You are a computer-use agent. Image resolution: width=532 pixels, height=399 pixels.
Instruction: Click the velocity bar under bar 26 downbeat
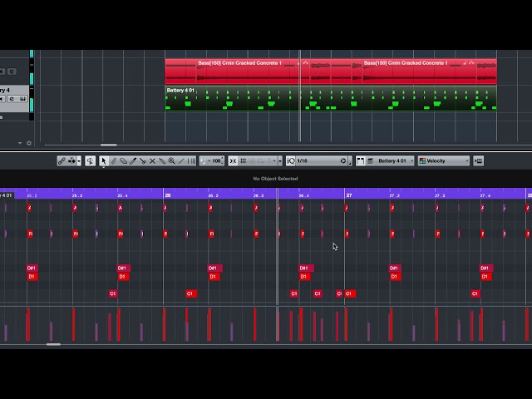[165, 324]
